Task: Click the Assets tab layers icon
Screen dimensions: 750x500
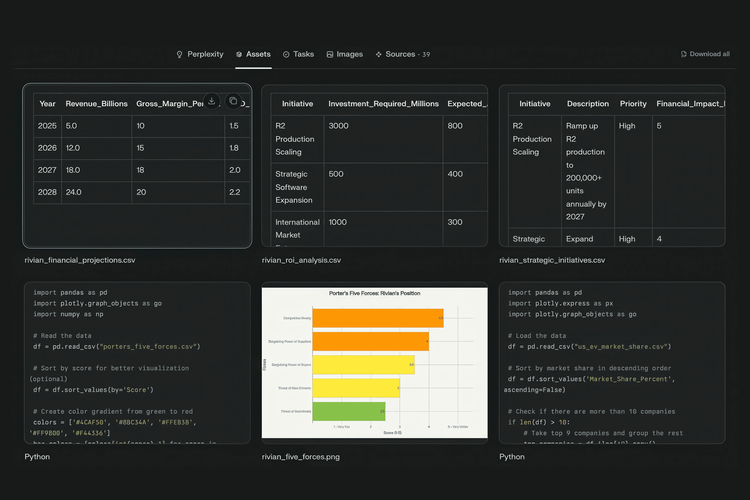Action: pyautogui.click(x=239, y=55)
